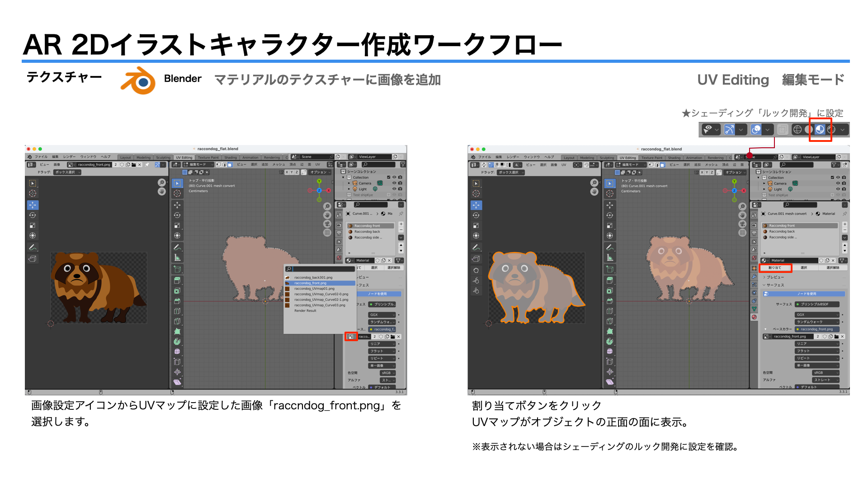The height and width of the screenshot is (488, 868).
Task: Uncheck the Collection checkbox in right screenshot's outliner
Action: point(832,178)
